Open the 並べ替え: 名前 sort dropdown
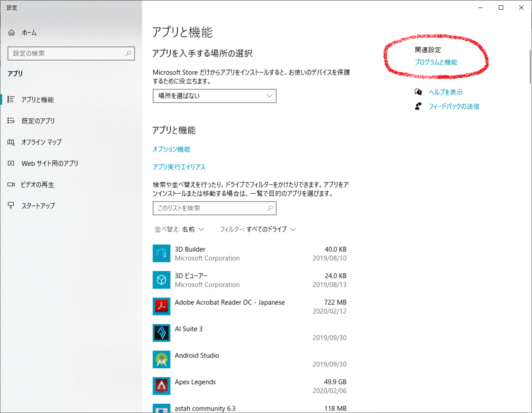The height and width of the screenshot is (413, 532). 179,229
